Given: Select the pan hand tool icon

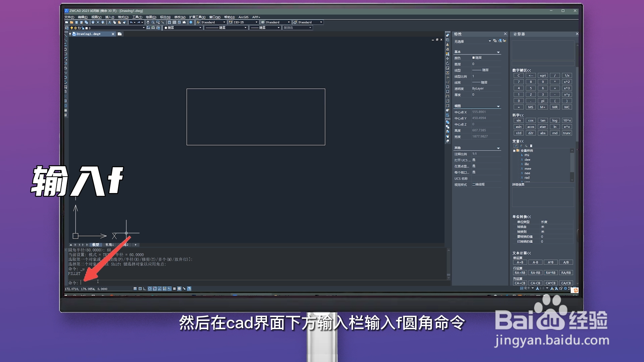Looking at the screenshot, I should coord(148,22).
